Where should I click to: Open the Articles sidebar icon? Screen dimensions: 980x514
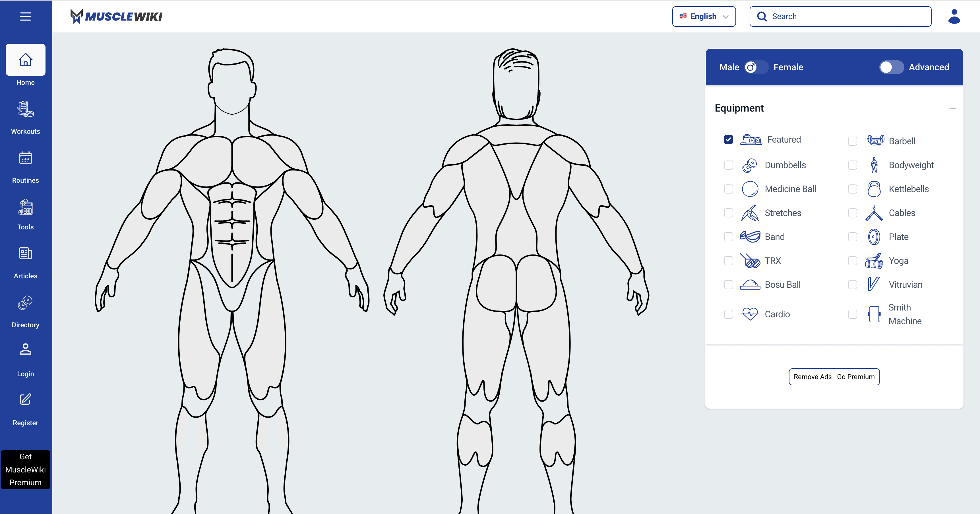pos(26,254)
